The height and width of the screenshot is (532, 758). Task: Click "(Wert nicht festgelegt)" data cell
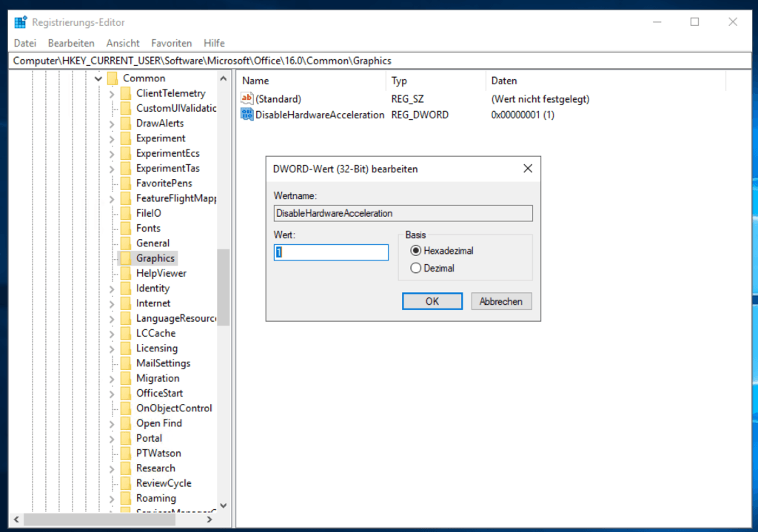[x=540, y=98]
